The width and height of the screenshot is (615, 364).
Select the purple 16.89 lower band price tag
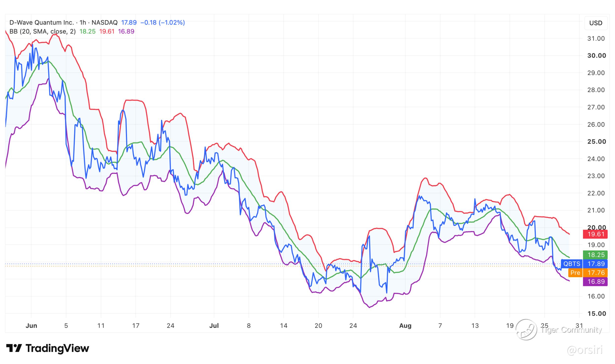point(595,282)
